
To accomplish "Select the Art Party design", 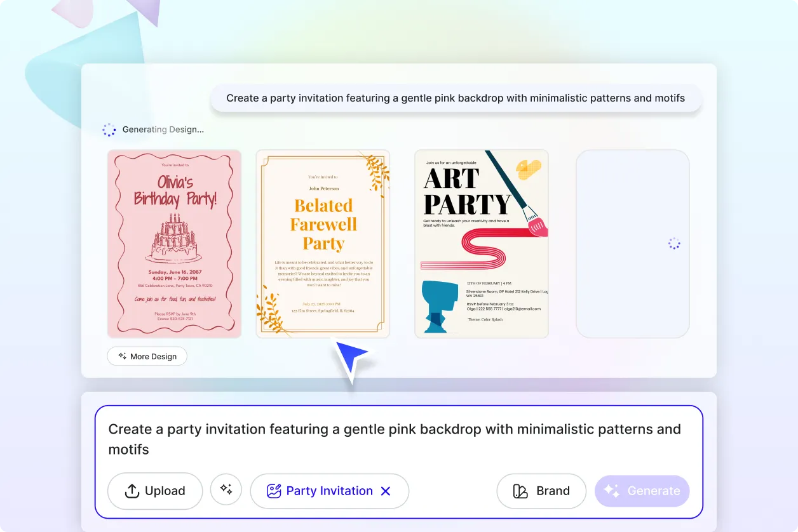I will coord(481,243).
